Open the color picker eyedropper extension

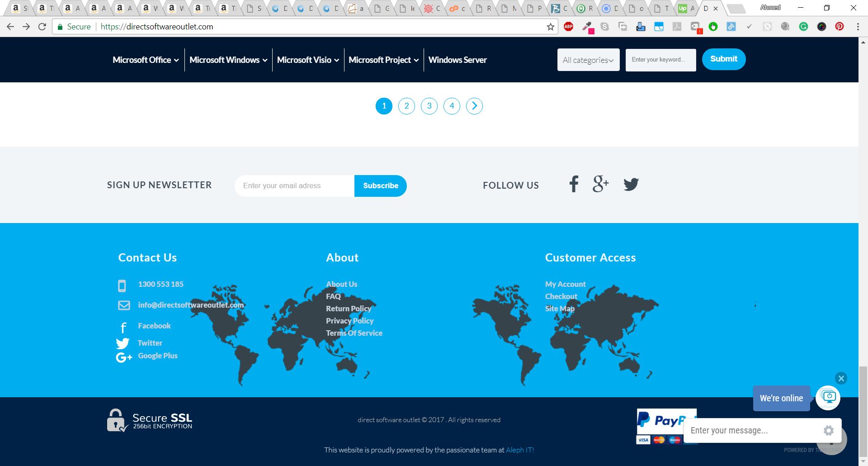coord(587,27)
